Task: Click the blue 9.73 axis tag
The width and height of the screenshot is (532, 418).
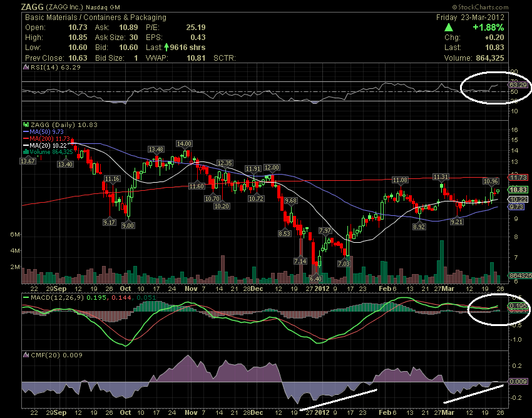Action: [x=516, y=206]
